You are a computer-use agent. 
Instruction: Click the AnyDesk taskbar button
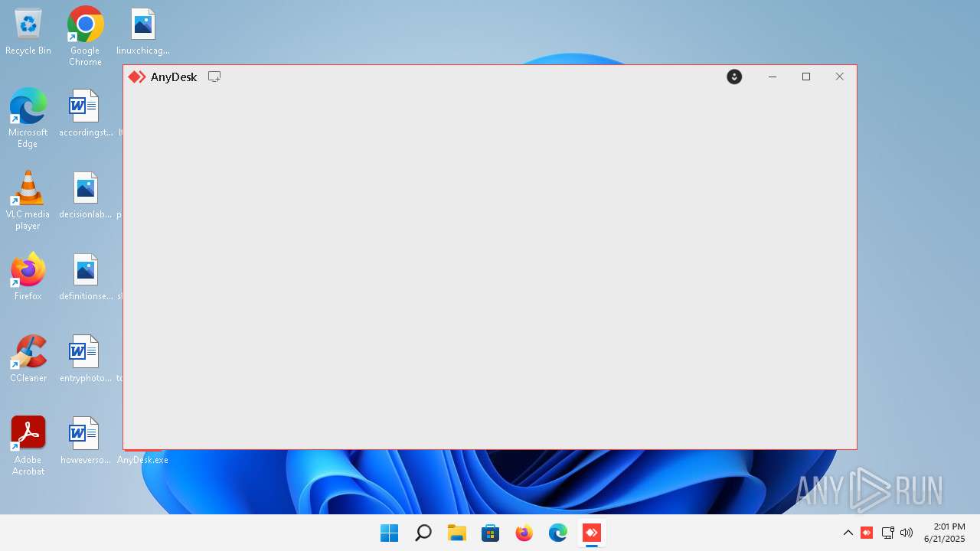(592, 533)
